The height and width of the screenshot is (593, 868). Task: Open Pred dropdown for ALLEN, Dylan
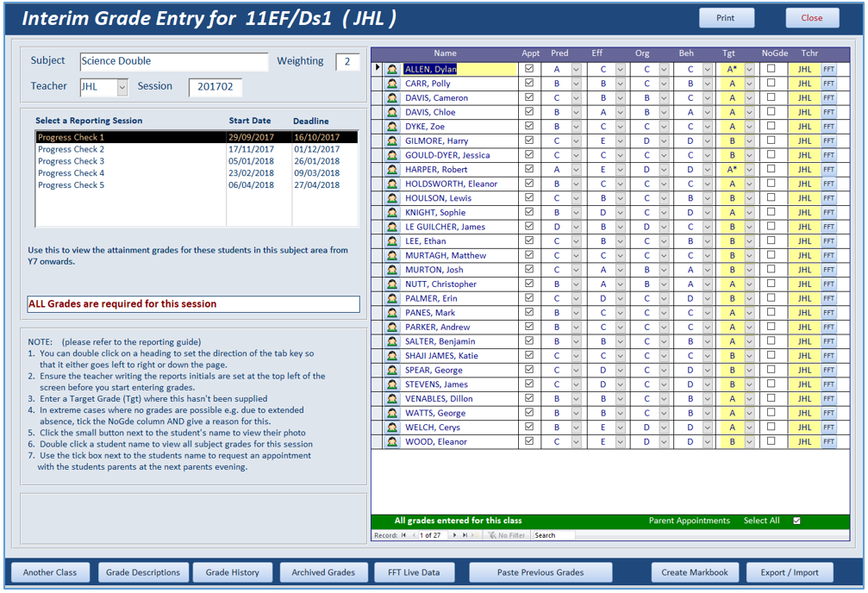click(577, 69)
